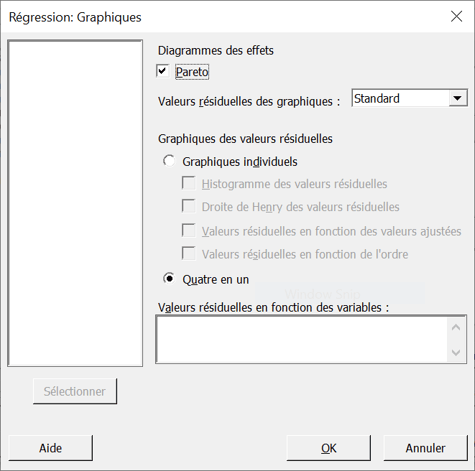Click the Sélectionner button
Image resolution: width=475 pixels, height=471 pixels.
(x=75, y=391)
